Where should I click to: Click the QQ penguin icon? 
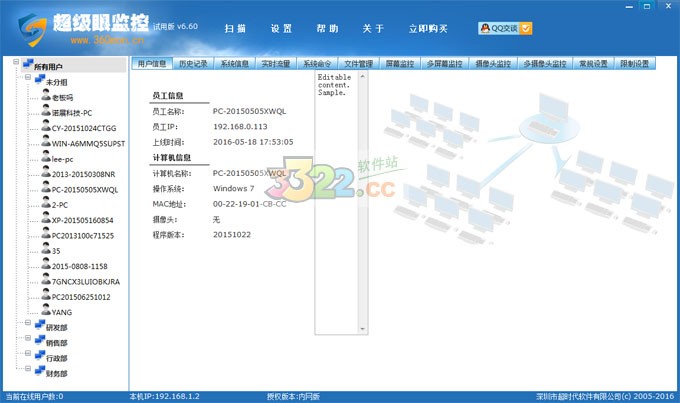point(485,28)
